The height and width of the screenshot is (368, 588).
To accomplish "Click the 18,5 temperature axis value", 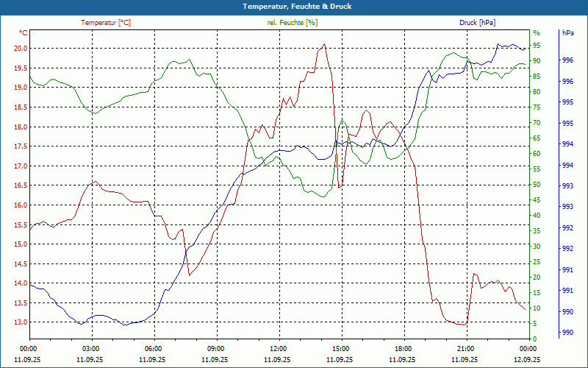I will pos(21,107).
